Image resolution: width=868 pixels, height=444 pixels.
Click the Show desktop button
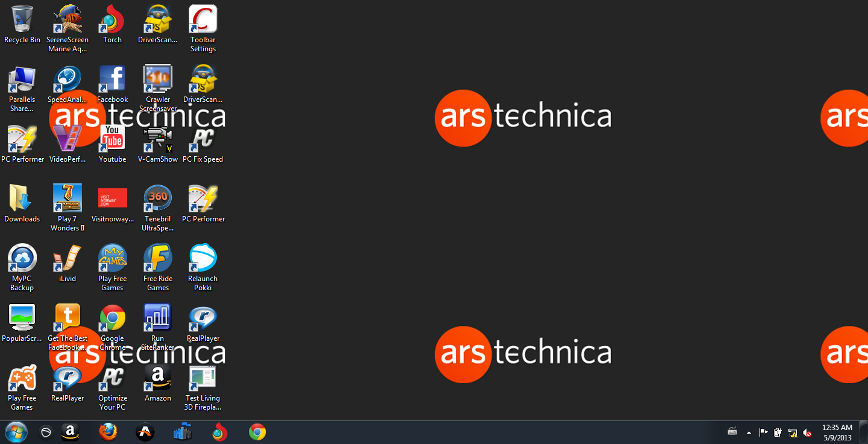[864, 433]
